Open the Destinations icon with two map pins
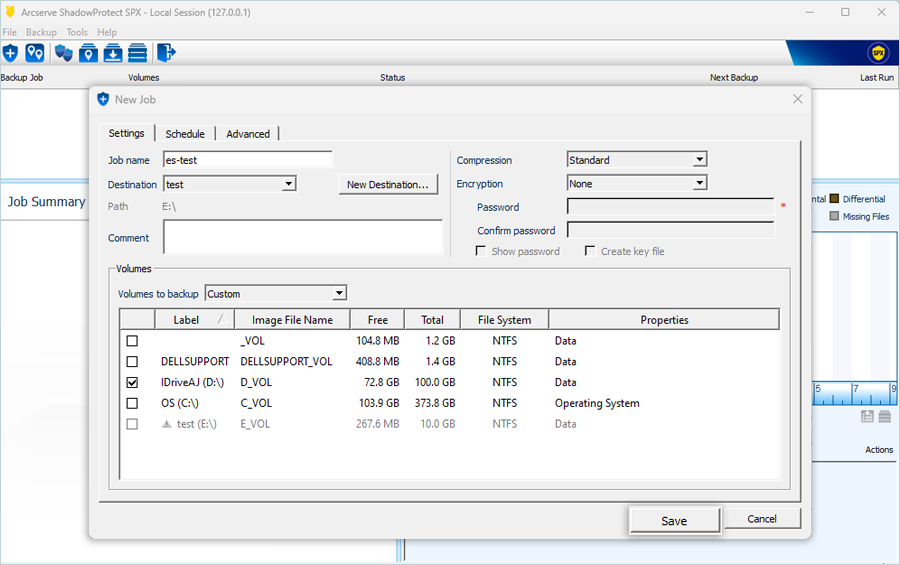The height and width of the screenshot is (565, 900). [x=34, y=53]
